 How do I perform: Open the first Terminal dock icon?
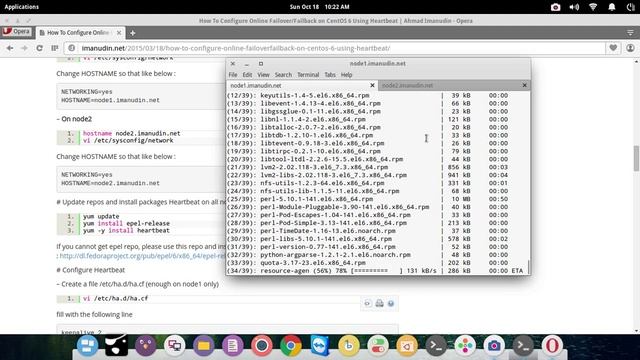click(436, 346)
